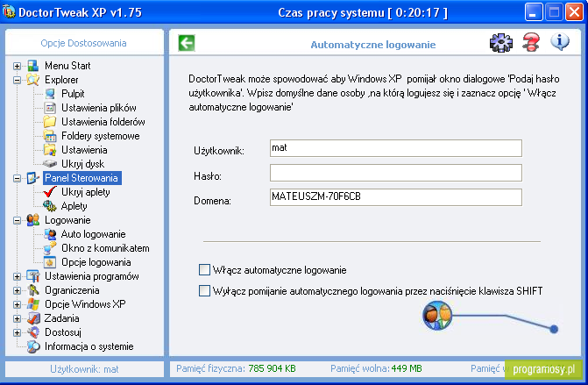Screen dimensions: 588x385
Task: Collapse the Panel Sterowania node
Action: coord(17,178)
